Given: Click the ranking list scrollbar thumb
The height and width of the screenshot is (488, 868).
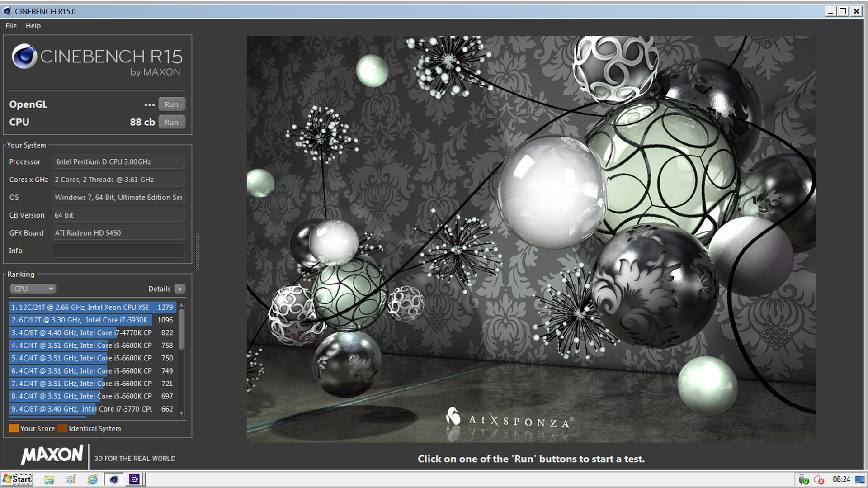Looking at the screenshot, I should click(x=182, y=329).
